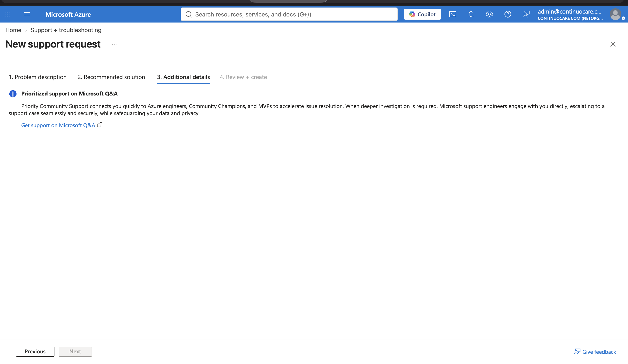Click the breadcrumb chevron separator after Home
The image size is (628, 364).
pos(26,30)
